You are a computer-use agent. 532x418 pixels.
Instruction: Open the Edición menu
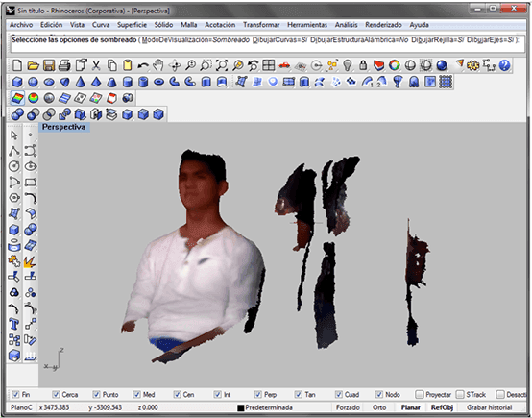(51, 25)
